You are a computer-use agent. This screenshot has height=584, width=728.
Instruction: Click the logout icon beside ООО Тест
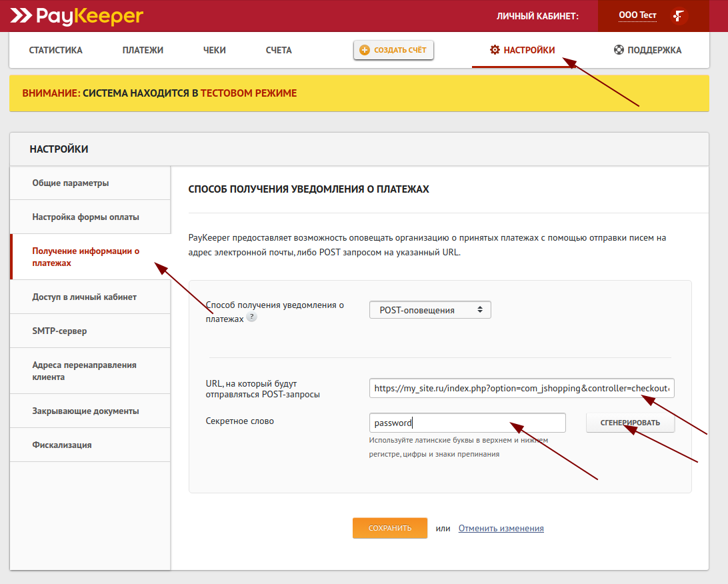679,16
